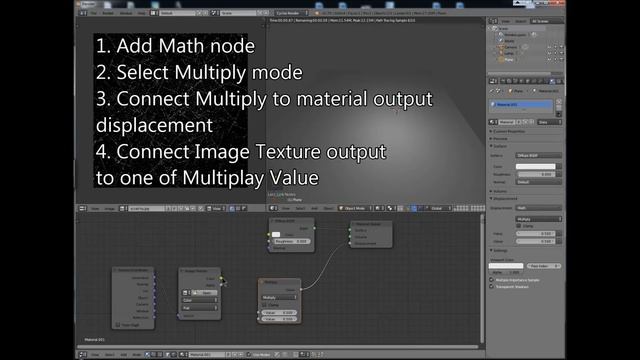The width and height of the screenshot is (640, 360).
Task: Click Vector input socket of Image Texture node
Action: click(x=178, y=316)
